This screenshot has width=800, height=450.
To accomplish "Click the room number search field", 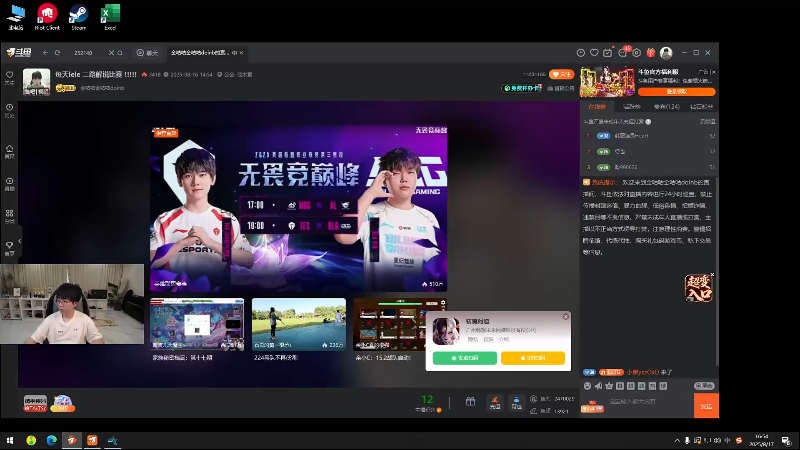I will [87, 53].
